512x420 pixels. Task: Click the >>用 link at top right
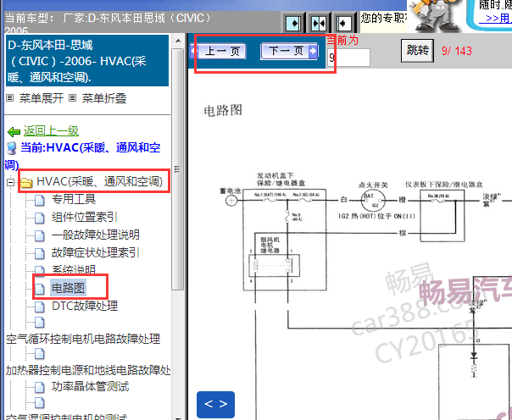click(x=498, y=19)
